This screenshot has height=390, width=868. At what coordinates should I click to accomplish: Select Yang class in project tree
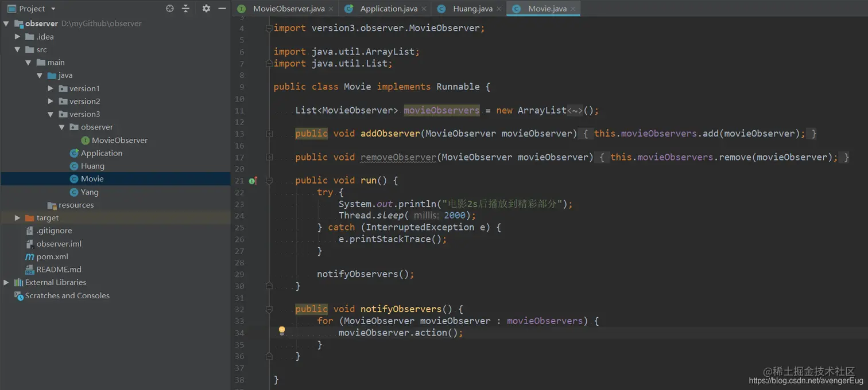pyautogui.click(x=84, y=192)
